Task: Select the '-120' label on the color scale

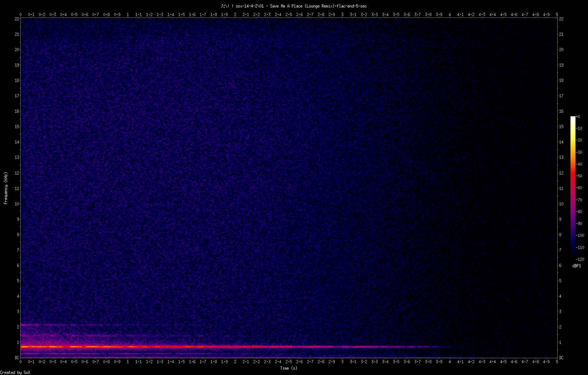Action: [x=580, y=259]
